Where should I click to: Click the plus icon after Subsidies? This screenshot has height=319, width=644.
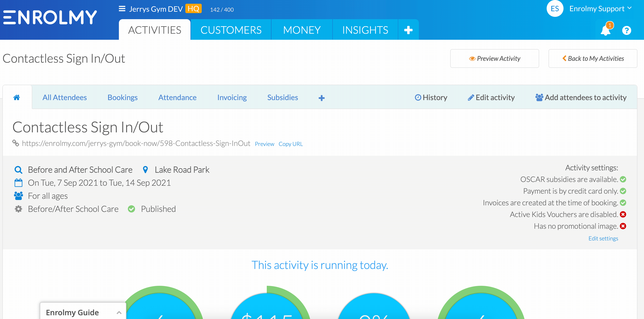click(x=322, y=98)
